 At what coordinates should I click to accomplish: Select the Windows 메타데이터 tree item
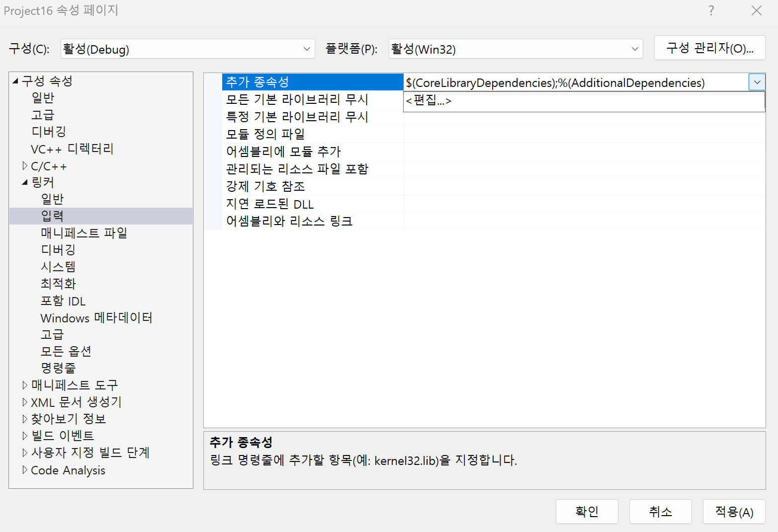96,318
